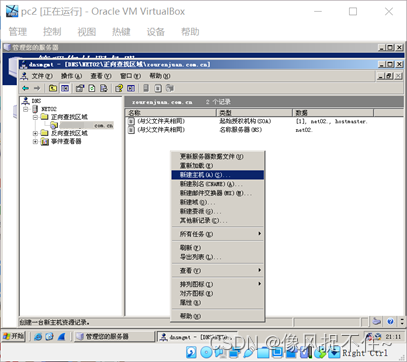407x362 pixels.
Task: Click the Export list toolbar icon
Action: (x=104, y=88)
